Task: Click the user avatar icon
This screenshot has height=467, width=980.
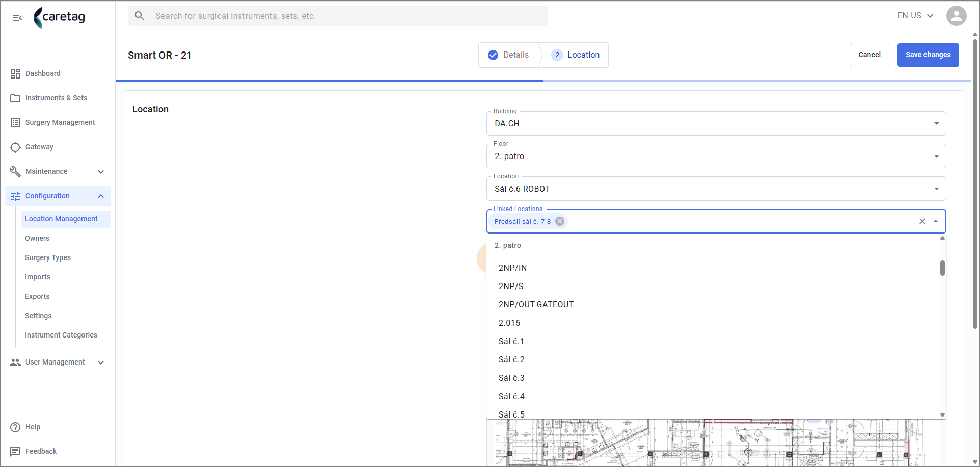Action: [x=956, y=16]
